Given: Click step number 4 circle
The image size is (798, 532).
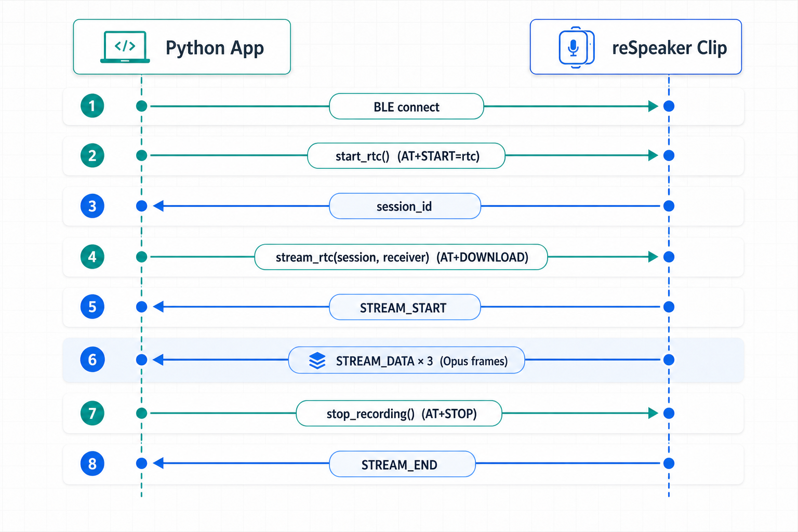Looking at the screenshot, I should (x=92, y=257).
